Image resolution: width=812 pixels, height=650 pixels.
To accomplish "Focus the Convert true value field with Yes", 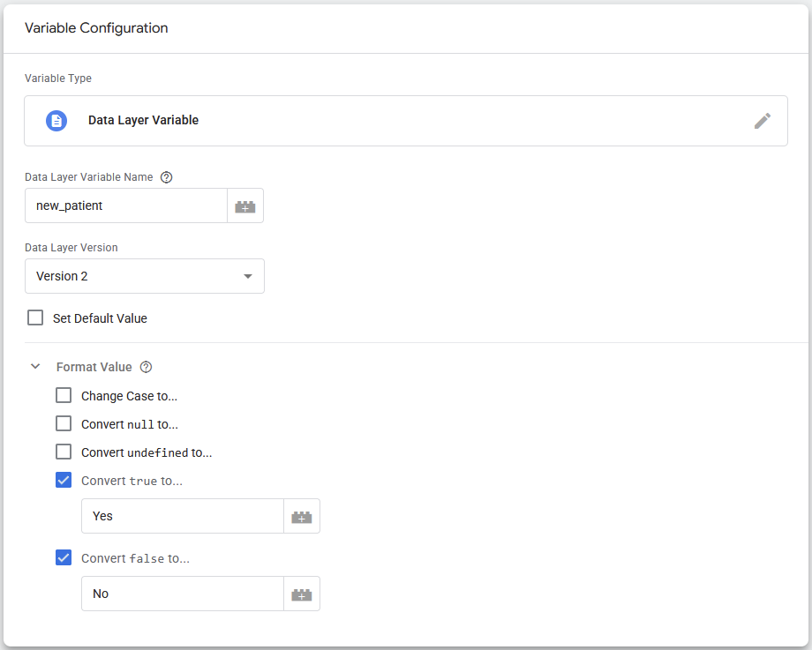I will pyautogui.click(x=183, y=516).
